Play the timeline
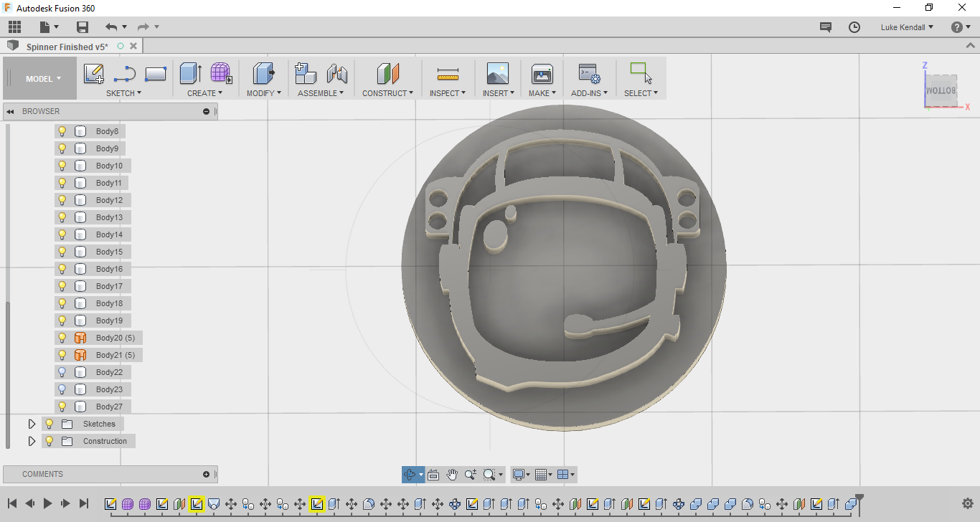980x522 pixels. 47,503
